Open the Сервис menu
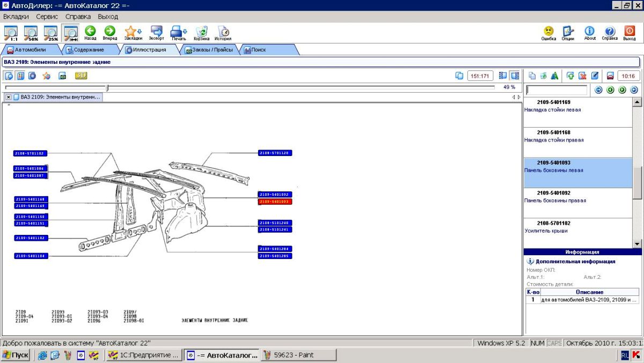 coord(47,17)
